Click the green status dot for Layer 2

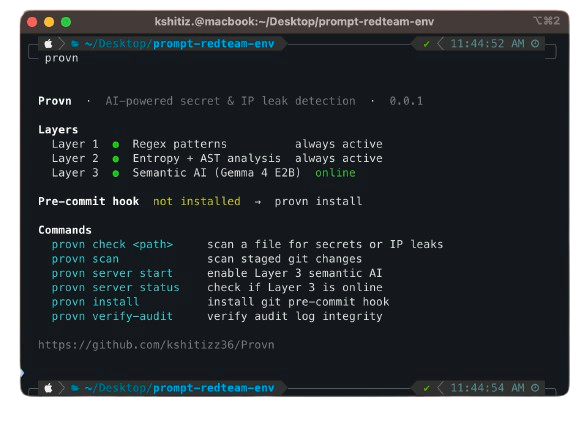tap(116, 159)
